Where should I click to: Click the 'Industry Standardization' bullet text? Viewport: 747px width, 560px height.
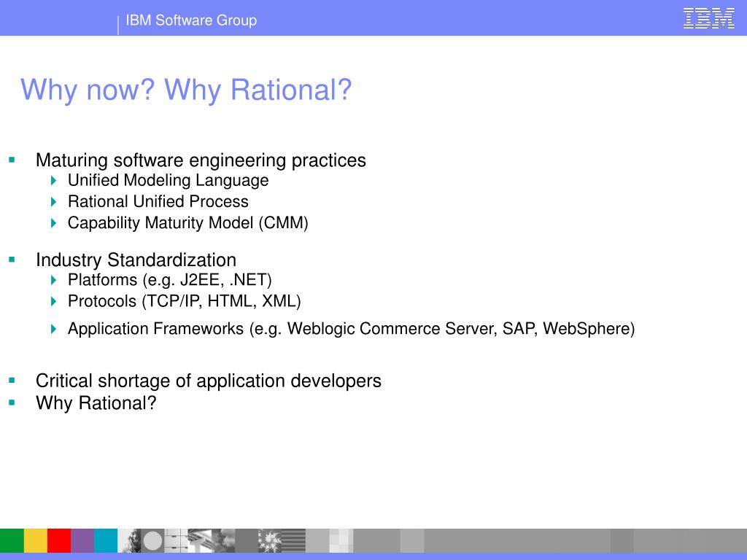pyautogui.click(x=136, y=260)
